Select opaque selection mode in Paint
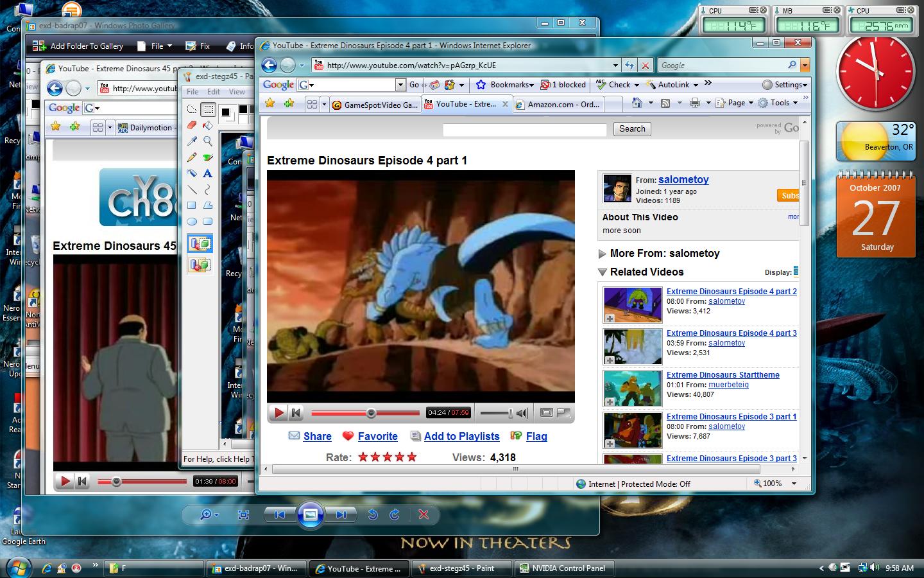Image resolution: width=924 pixels, height=578 pixels. tap(200, 244)
